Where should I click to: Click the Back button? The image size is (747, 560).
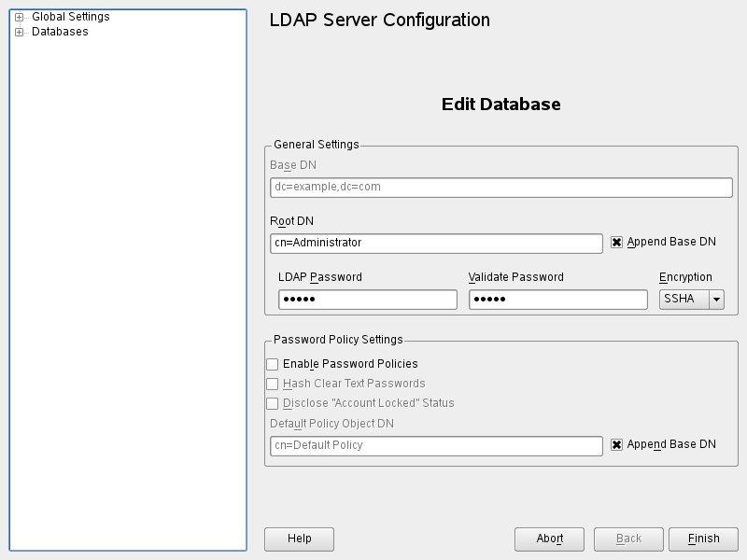tap(628, 539)
